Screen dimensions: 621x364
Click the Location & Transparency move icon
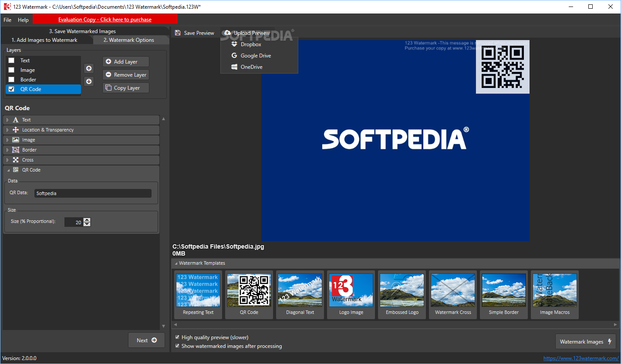pos(16,130)
